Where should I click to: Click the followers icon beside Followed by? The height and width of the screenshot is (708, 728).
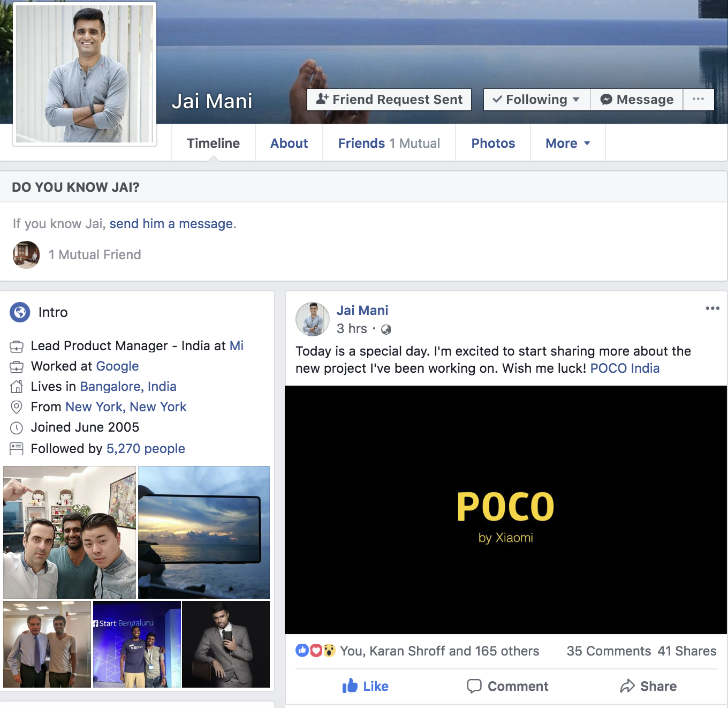coord(17,449)
